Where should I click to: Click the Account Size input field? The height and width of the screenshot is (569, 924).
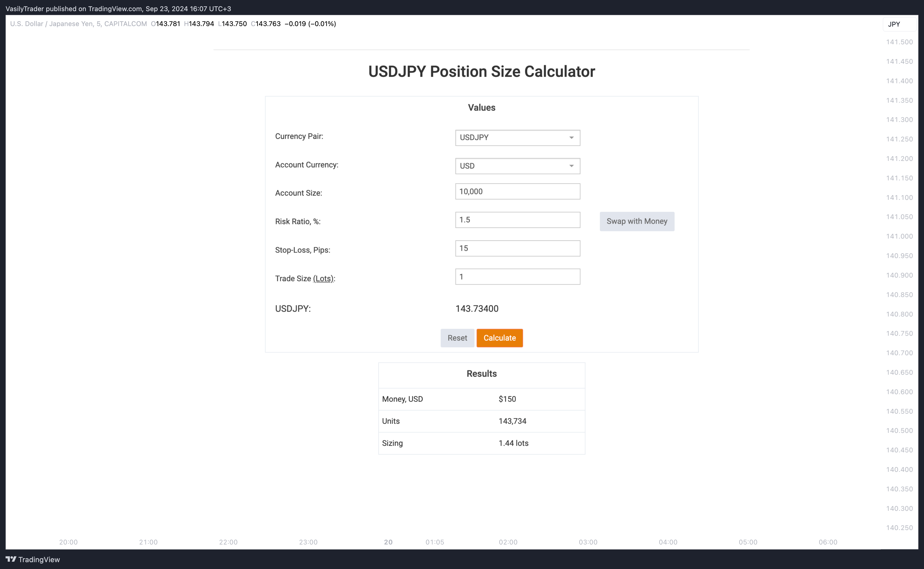point(518,192)
